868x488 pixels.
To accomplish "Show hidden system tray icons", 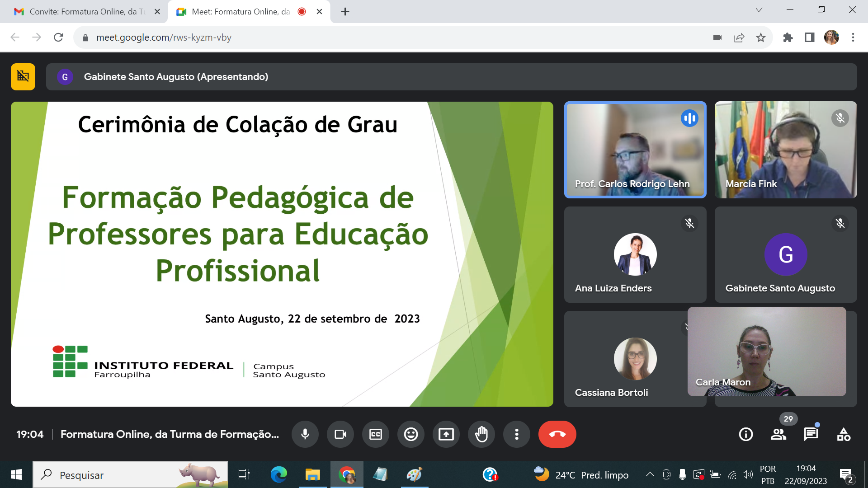I will [650, 474].
